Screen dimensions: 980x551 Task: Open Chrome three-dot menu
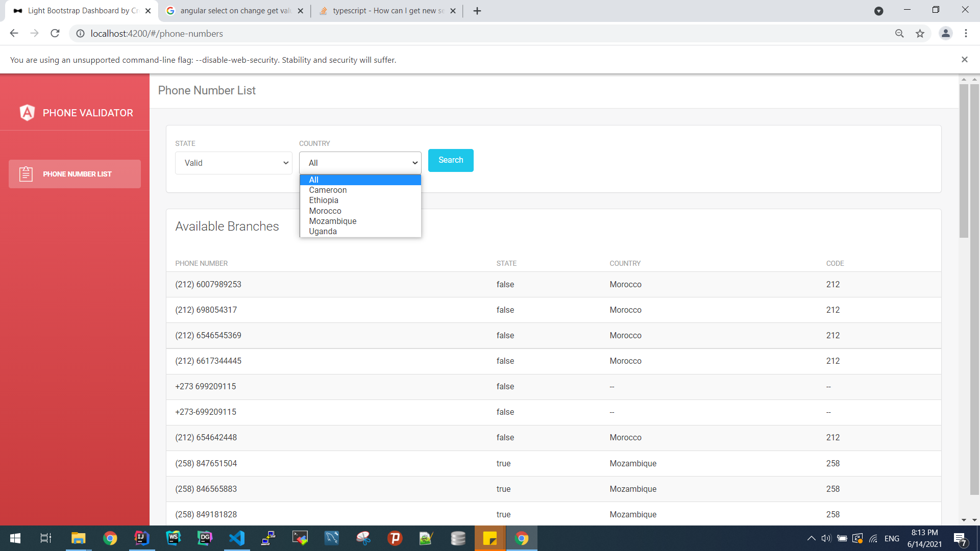click(x=966, y=34)
